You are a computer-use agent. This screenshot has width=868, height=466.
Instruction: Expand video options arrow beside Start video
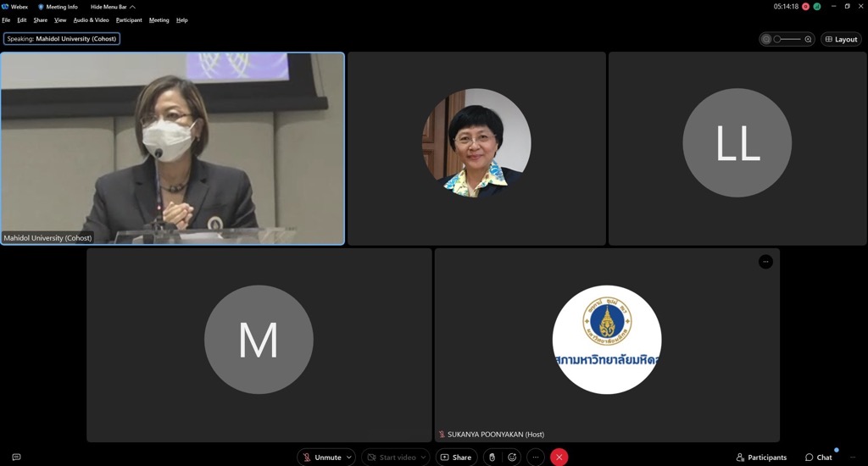423,458
